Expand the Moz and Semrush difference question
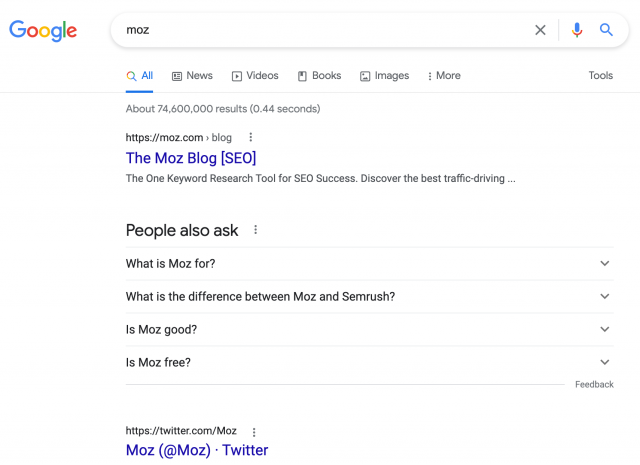Screen dimensions: 640x465 click(369, 297)
